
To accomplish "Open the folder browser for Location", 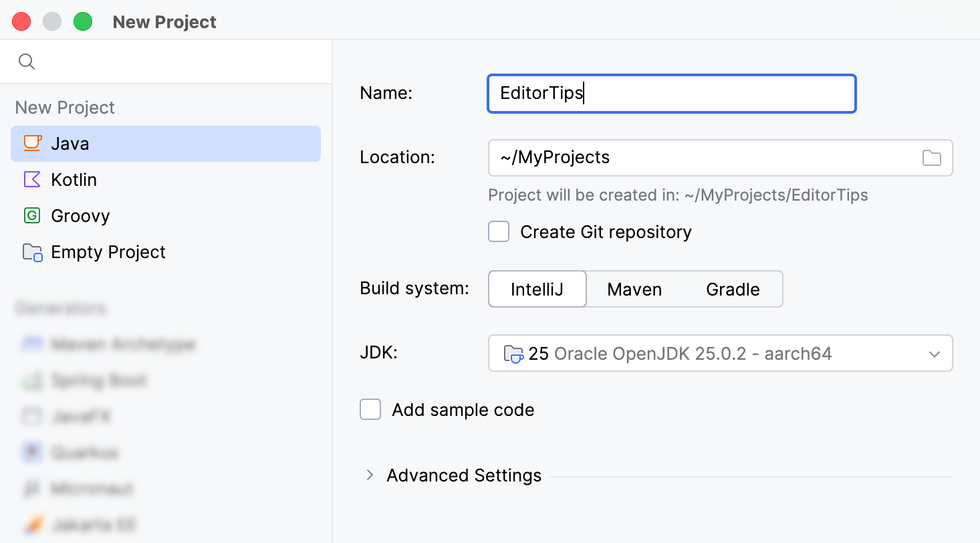I will [931, 158].
